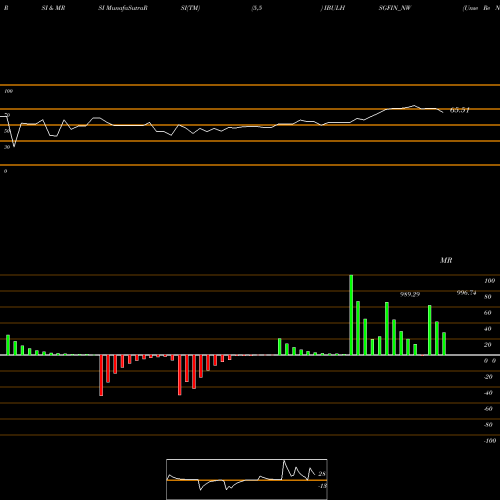Open the mini overview chart thumbnail
500x500 pixels.
(247, 479)
